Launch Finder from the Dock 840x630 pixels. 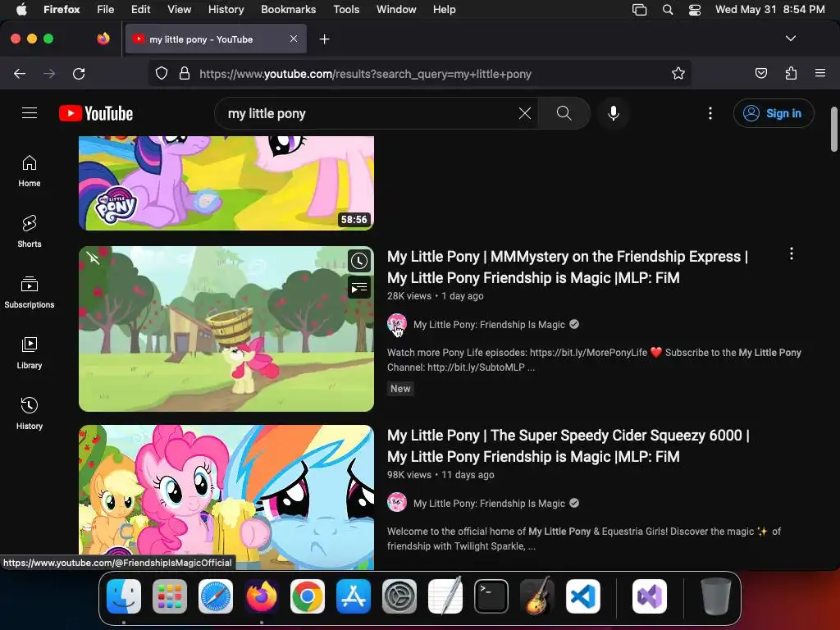[124, 596]
